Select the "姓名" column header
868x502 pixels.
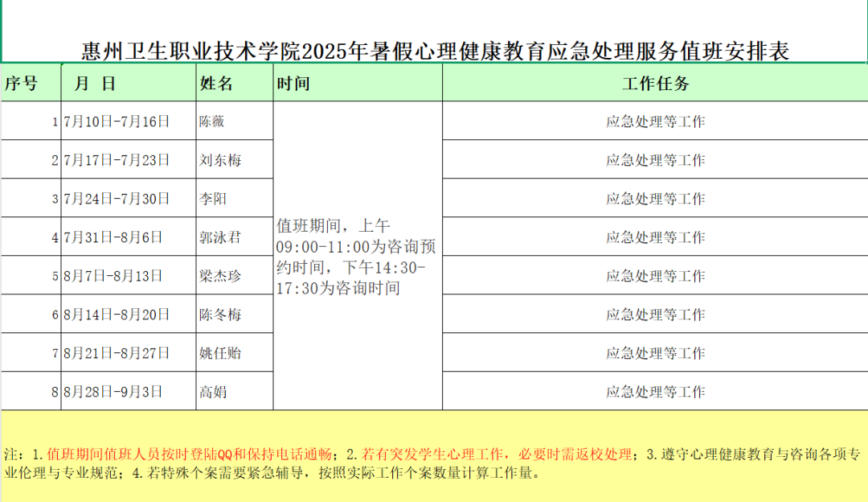234,84
